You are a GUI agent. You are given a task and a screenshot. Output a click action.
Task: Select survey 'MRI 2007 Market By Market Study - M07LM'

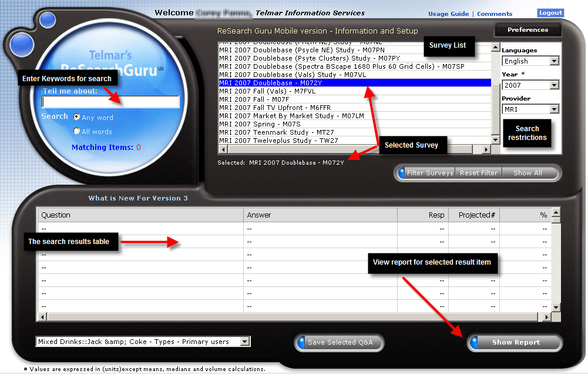(355, 116)
